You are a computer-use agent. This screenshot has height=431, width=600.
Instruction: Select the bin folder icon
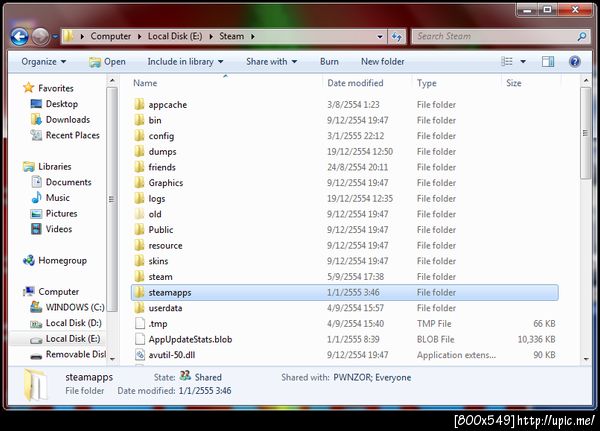[x=140, y=120]
